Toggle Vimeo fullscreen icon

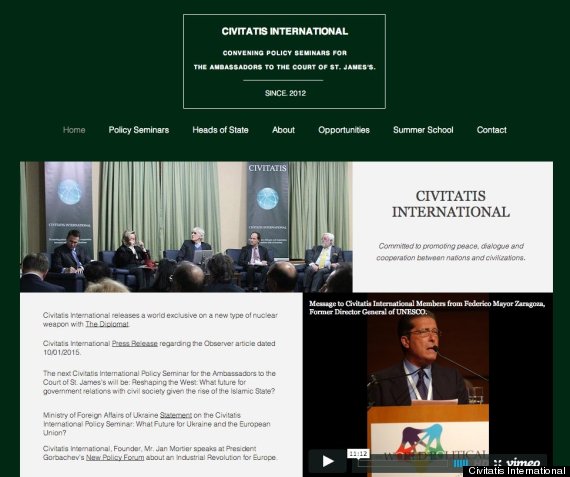498,463
